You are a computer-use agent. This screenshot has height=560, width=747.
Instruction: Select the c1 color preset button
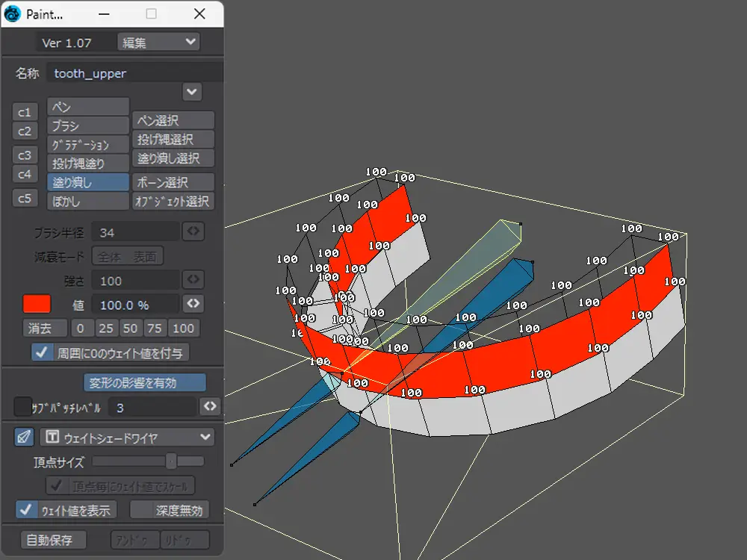pyautogui.click(x=25, y=112)
